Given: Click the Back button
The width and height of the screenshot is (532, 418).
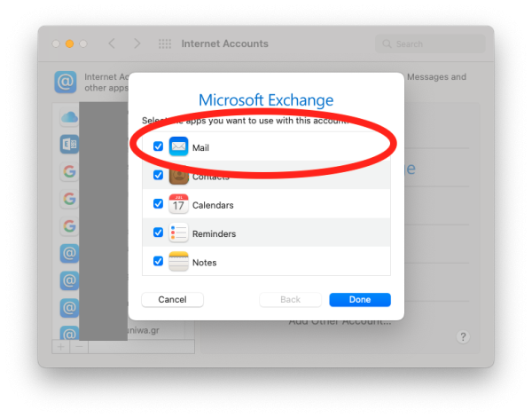Looking at the screenshot, I should pos(291,299).
